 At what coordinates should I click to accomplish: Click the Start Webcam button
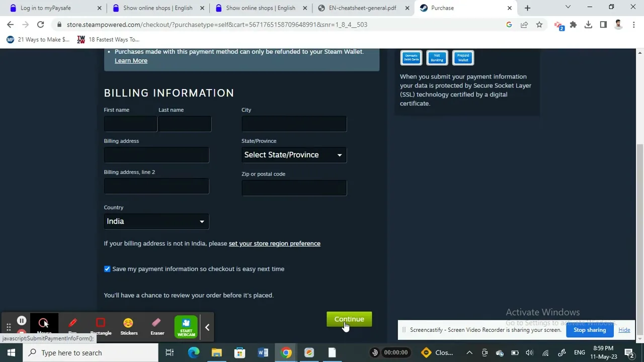click(186, 326)
